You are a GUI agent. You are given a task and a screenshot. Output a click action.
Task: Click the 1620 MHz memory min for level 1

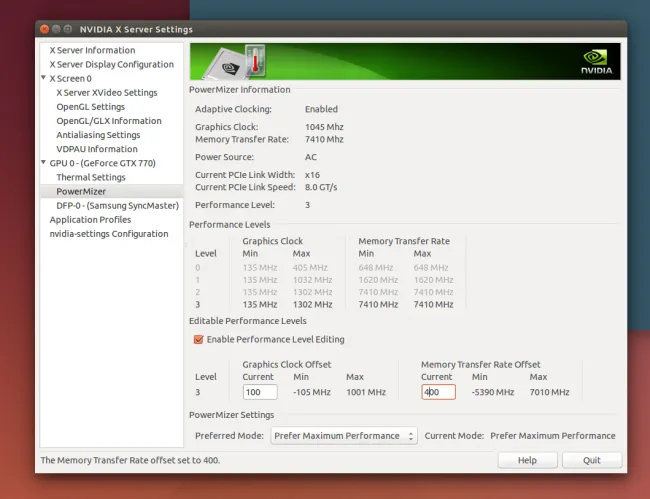378,280
